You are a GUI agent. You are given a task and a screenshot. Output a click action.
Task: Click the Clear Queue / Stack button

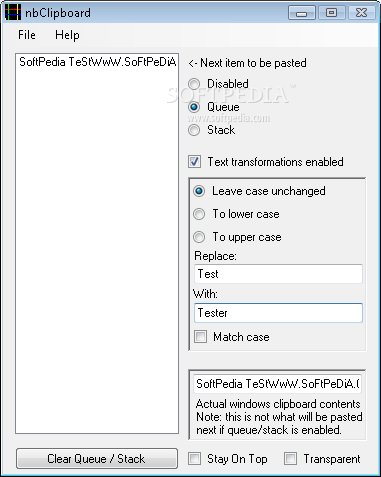pos(97,459)
